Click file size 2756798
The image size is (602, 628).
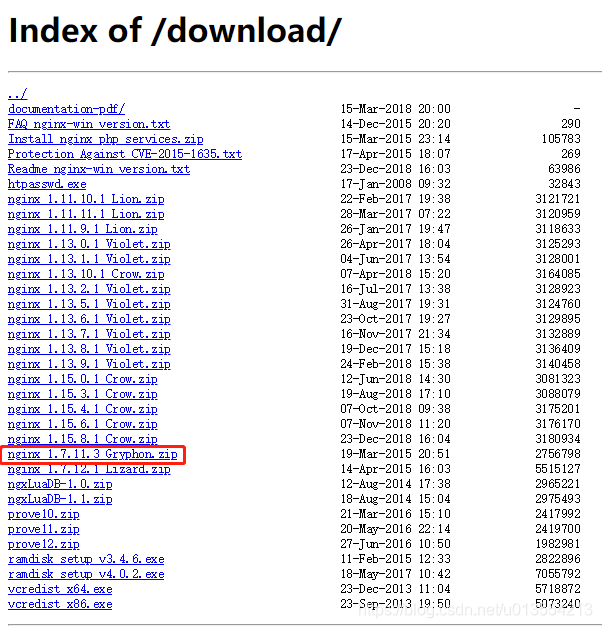(558, 454)
